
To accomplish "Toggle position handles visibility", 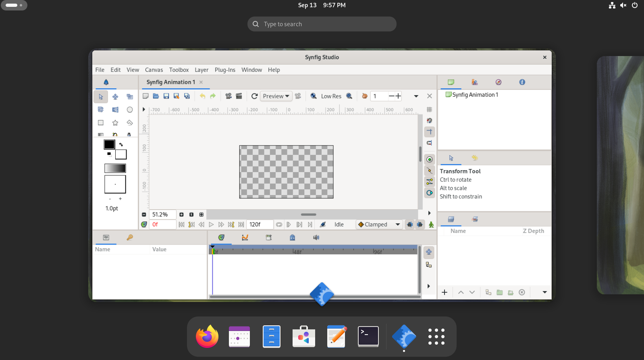I will pos(430,159).
